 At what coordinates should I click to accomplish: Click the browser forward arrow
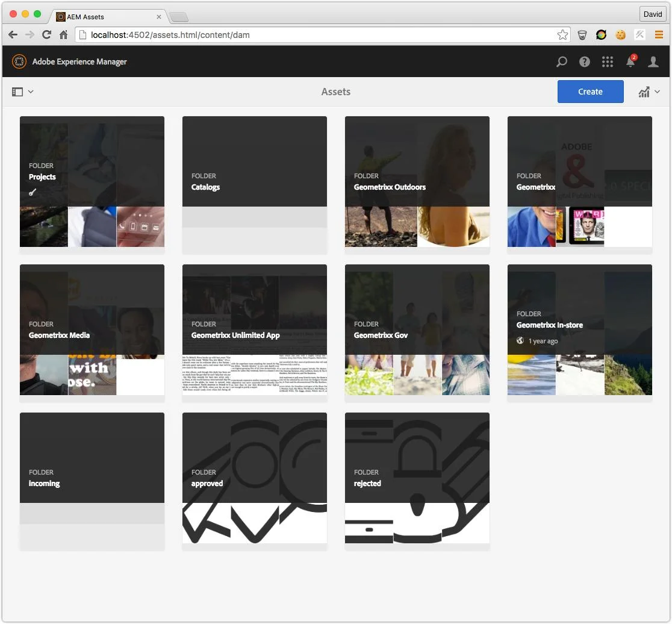30,35
